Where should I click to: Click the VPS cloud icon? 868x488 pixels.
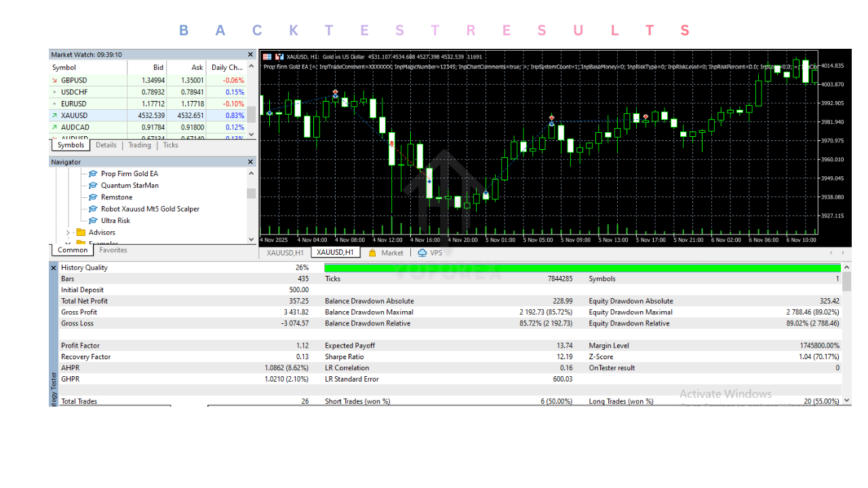422,253
